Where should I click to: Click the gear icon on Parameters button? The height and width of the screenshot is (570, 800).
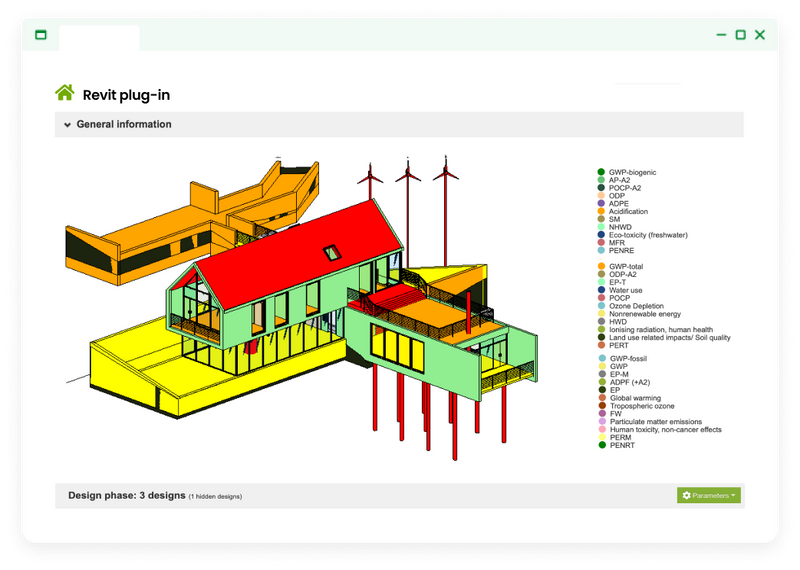686,495
